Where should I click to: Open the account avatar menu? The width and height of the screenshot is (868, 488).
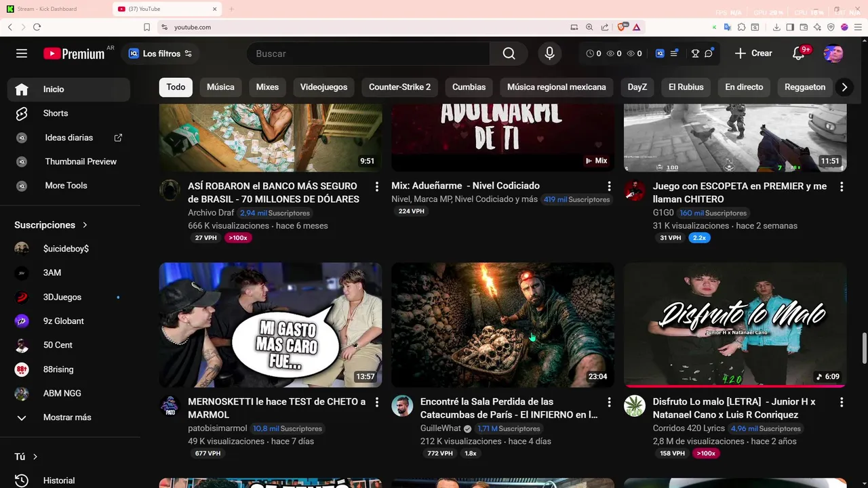point(833,54)
